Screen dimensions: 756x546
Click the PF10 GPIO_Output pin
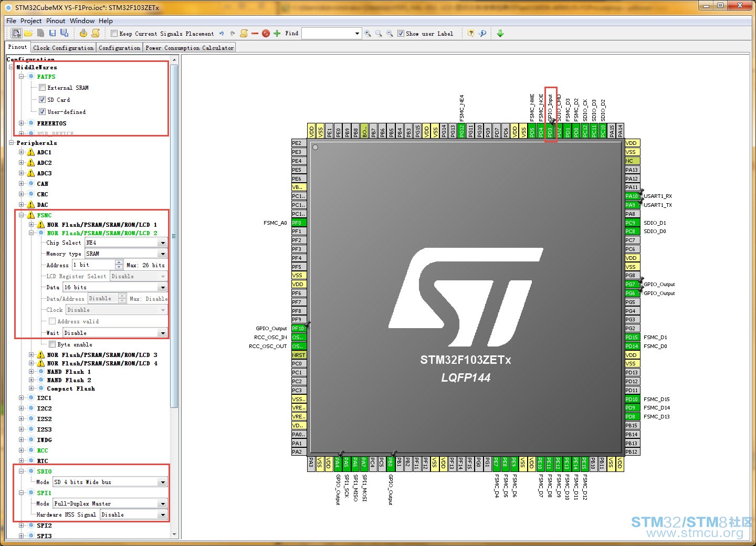[x=299, y=328]
